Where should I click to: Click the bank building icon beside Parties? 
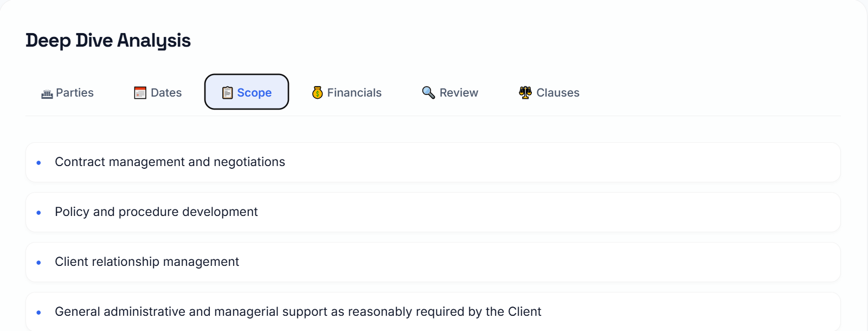(47, 93)
